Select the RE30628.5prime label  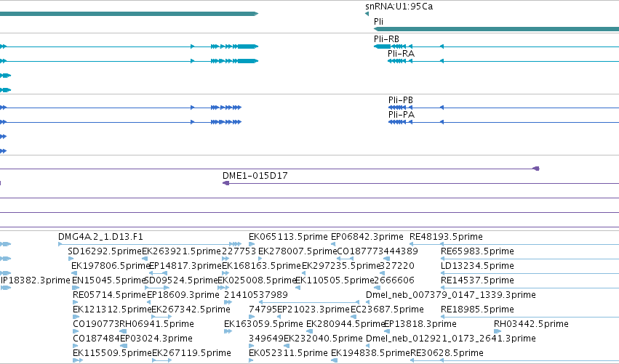[x=447, y=353]
